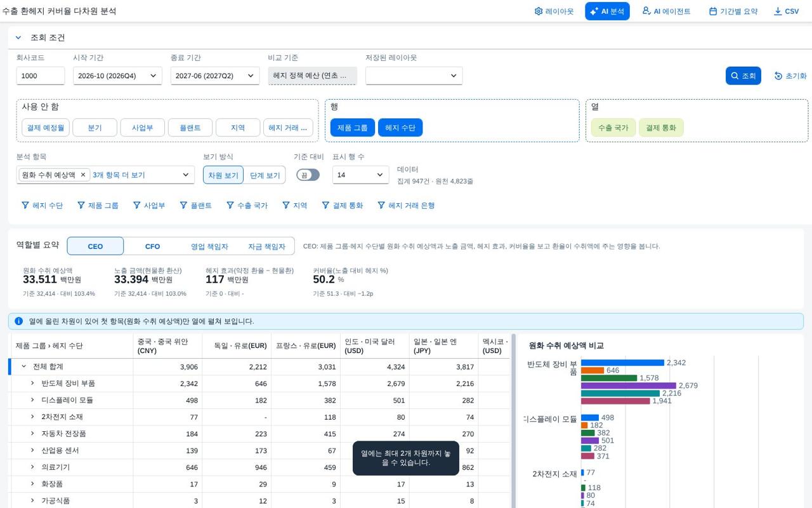This screenshot has width=812, height=508.
Task: Click the unused 결제 예정월 dimension chip
Action: coord(46,128)
